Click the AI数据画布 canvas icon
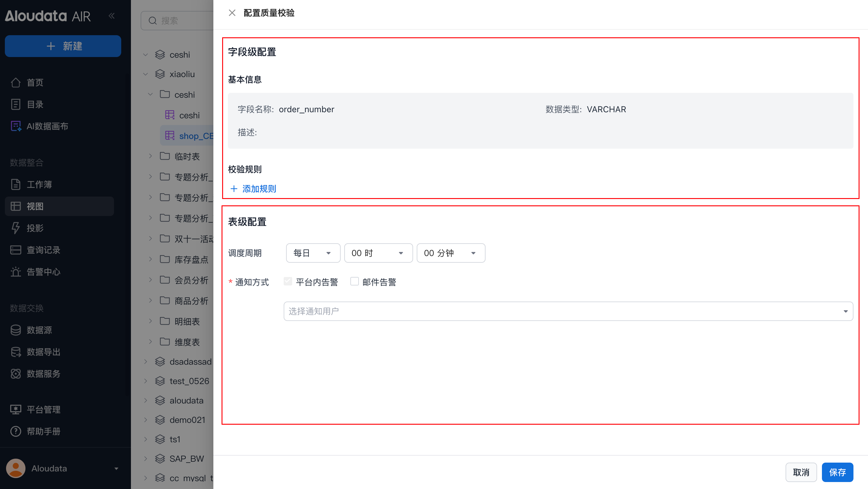This screenshot has height=489, width=868. pyautogui.click(x=15, y=126)
